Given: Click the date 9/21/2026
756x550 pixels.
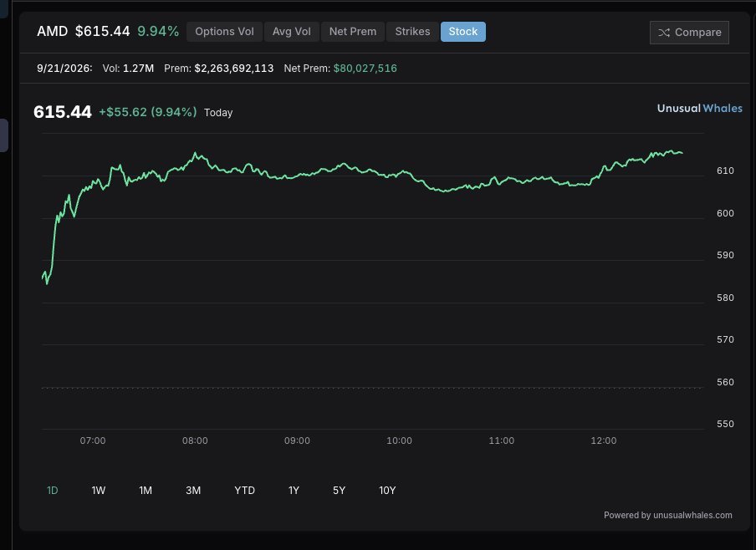Looking at the screenshot, I should pyautogui.click(x=64, y=69).
